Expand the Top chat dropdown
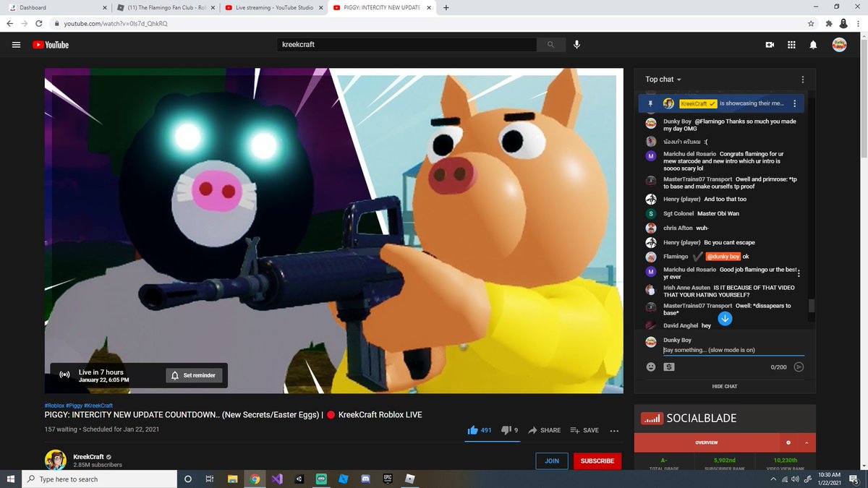 click(x=663, y=80)
